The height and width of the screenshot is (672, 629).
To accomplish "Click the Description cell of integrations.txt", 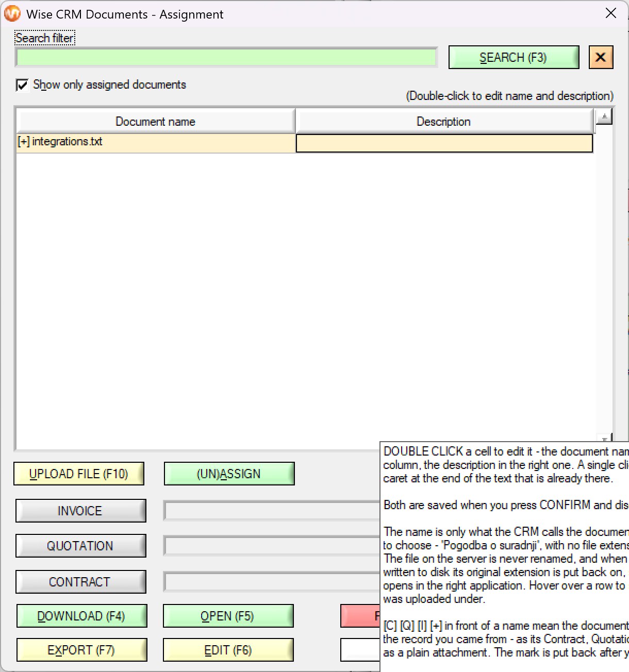I will (444, 143).
